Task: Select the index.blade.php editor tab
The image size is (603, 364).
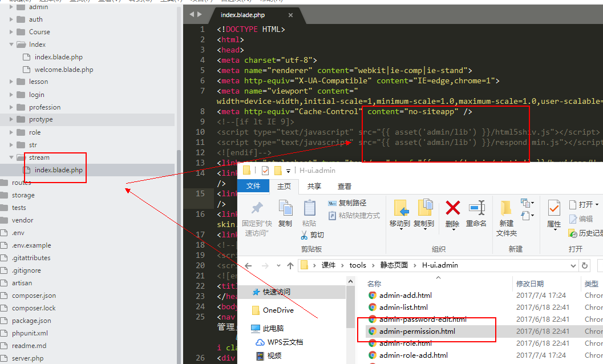Action: click(242, 14)
